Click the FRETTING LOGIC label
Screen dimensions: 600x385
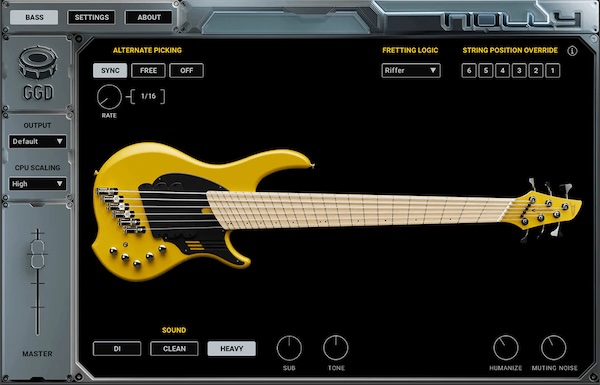(410, 50)
